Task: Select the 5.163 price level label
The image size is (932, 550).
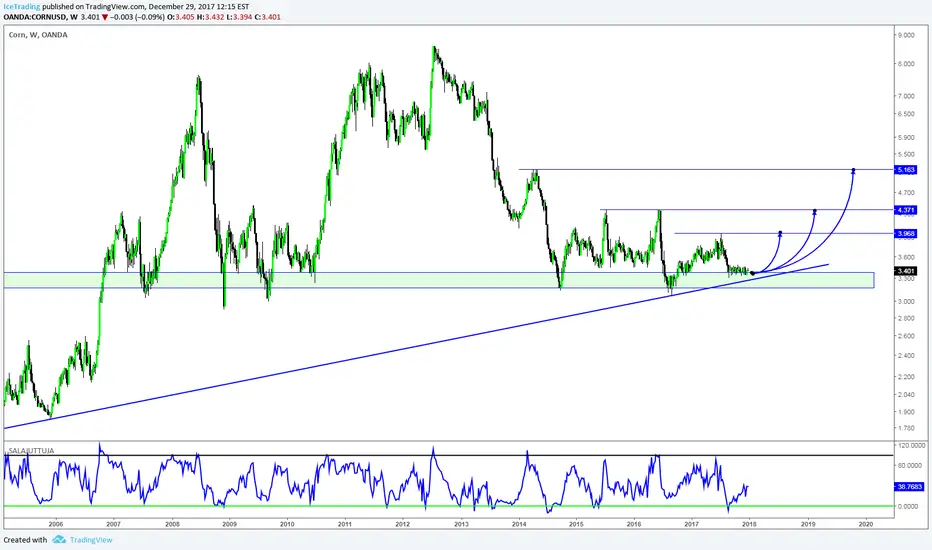Action: tap(906, 170)
